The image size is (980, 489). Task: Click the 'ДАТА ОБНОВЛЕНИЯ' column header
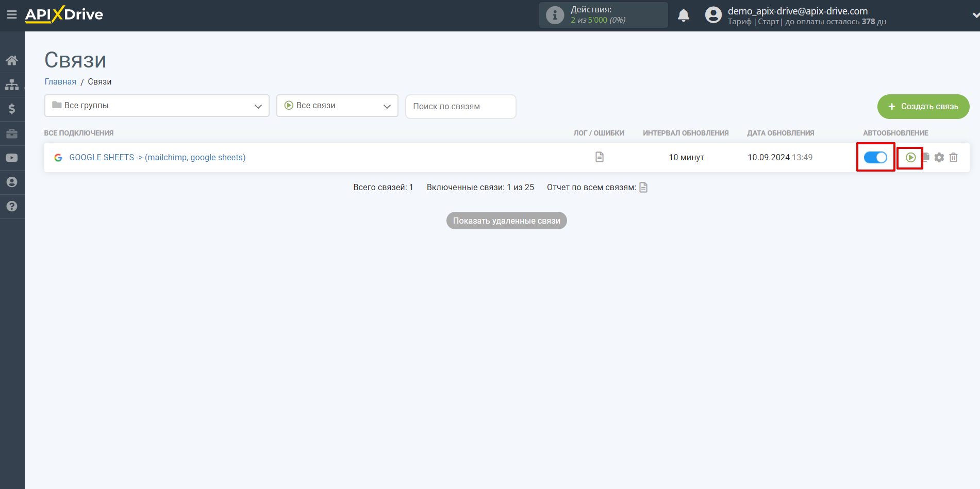click(780, 133)
